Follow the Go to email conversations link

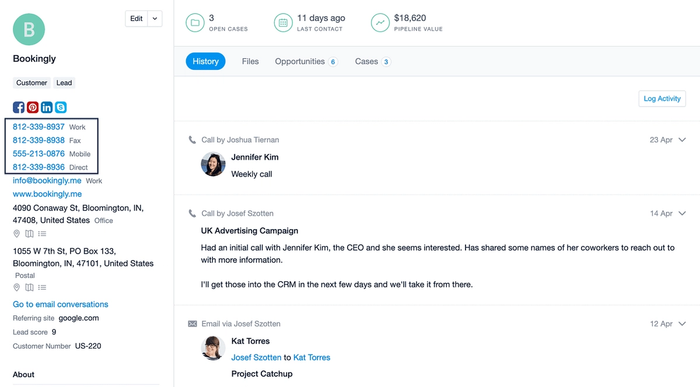(x=60, y=304)
